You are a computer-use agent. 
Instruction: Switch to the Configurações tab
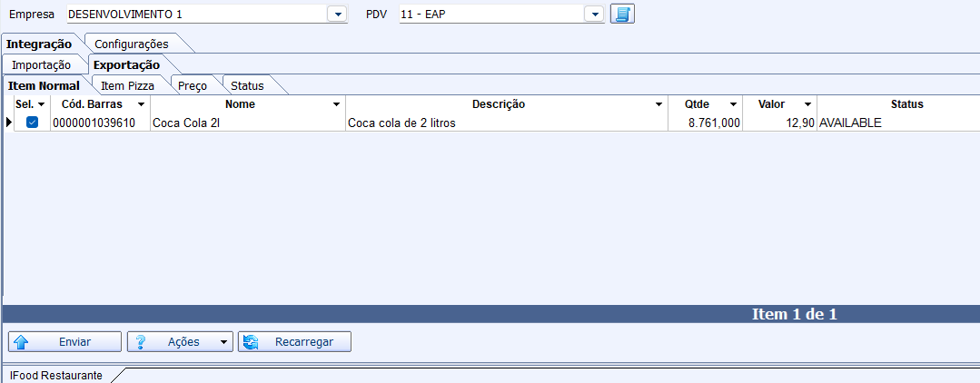coord(132,44)
